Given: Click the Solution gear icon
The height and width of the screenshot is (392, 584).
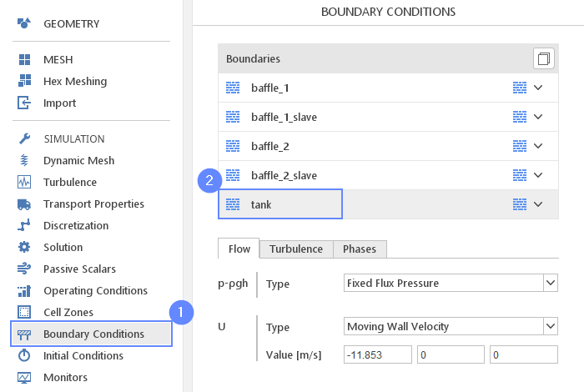Looking at the screenshot, I should click(x=24, y=247).
